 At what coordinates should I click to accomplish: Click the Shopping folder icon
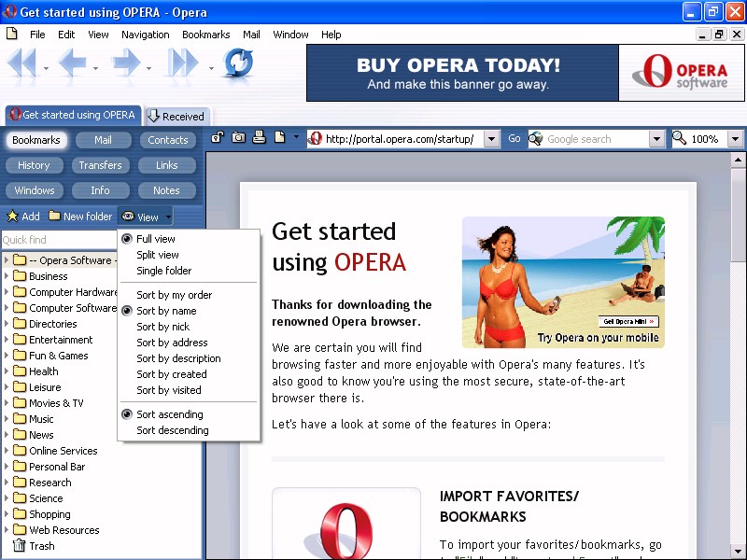click(20, 514)
